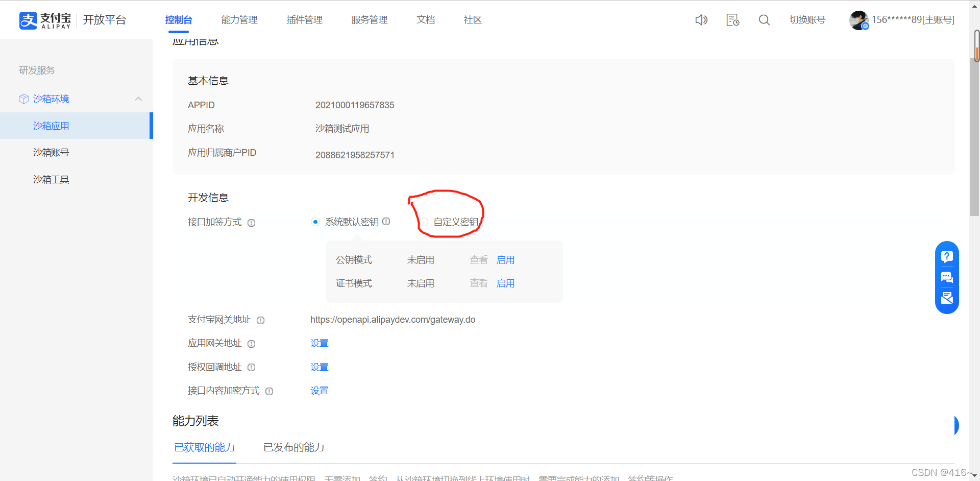
Task: Click the Alipay logo in header
Action: pos(45,20)
